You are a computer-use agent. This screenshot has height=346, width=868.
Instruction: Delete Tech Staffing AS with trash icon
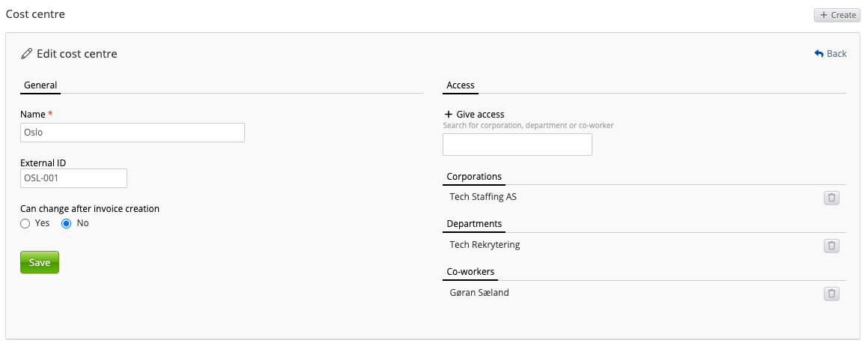coord(831,198)
